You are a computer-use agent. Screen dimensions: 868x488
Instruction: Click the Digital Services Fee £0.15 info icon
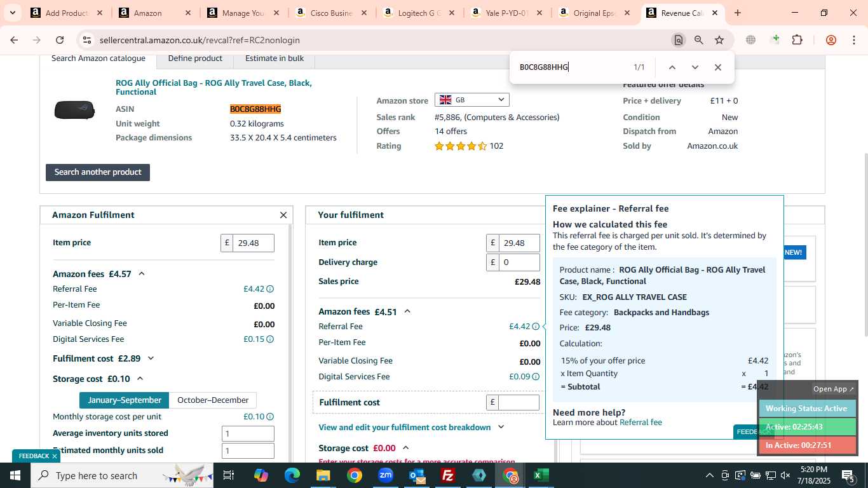(x=270, y=339)
